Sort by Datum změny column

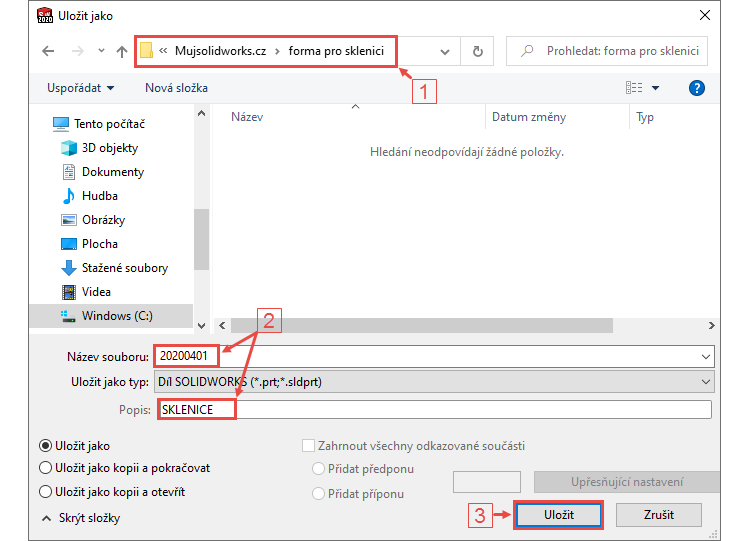pos(529,117)
